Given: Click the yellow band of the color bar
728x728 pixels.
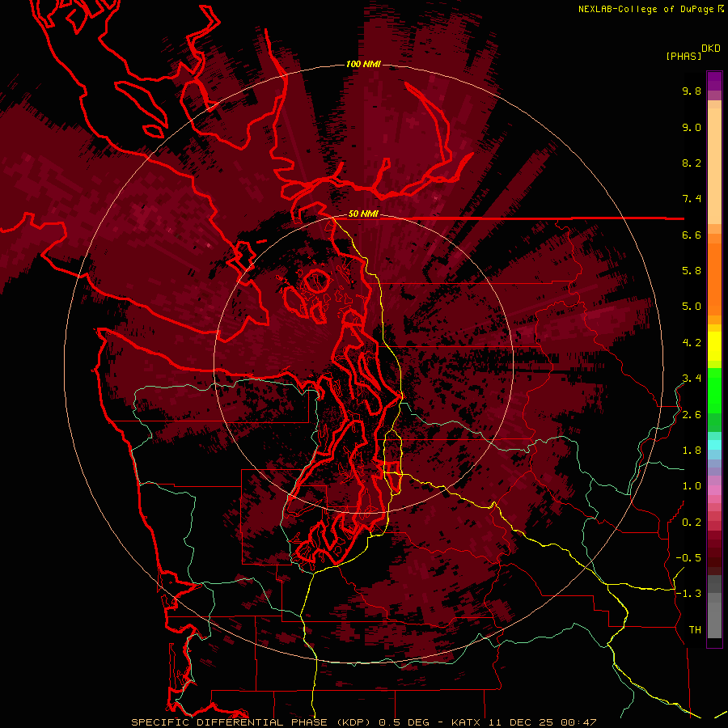Looking at the screenshot, I should 714,346.
